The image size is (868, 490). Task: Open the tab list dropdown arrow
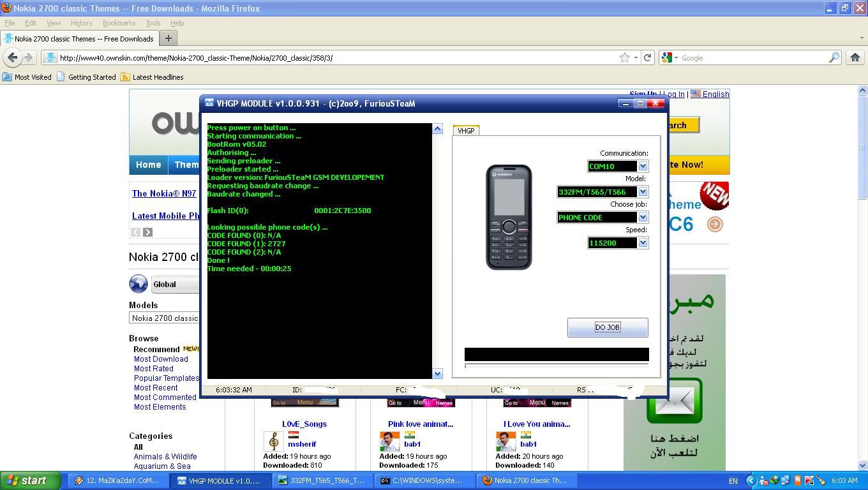[x=862, y=38]
